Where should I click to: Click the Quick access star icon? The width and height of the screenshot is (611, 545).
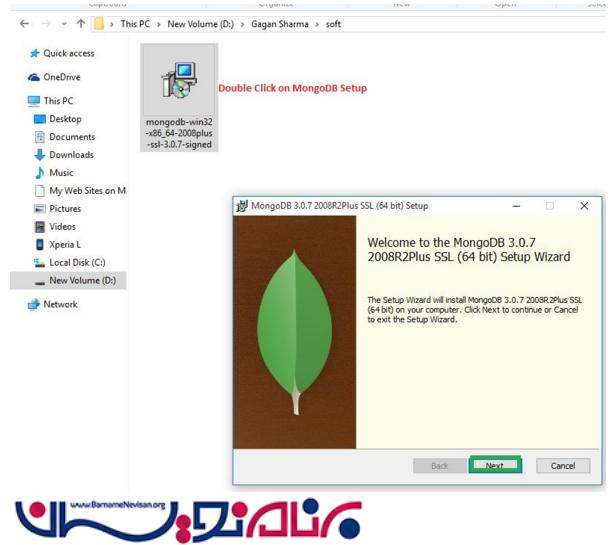pyautogui.click(x=35, y=54)
